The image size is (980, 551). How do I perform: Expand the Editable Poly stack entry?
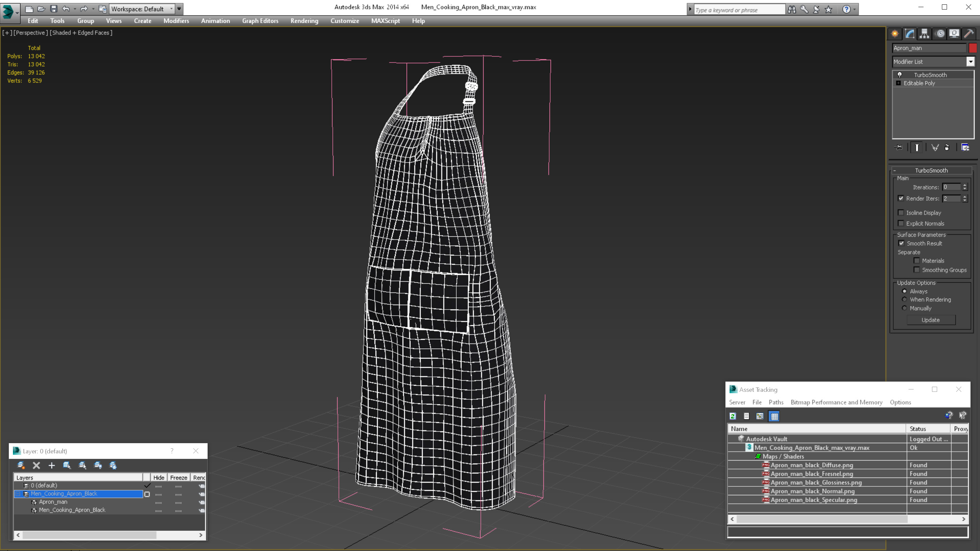898,83
